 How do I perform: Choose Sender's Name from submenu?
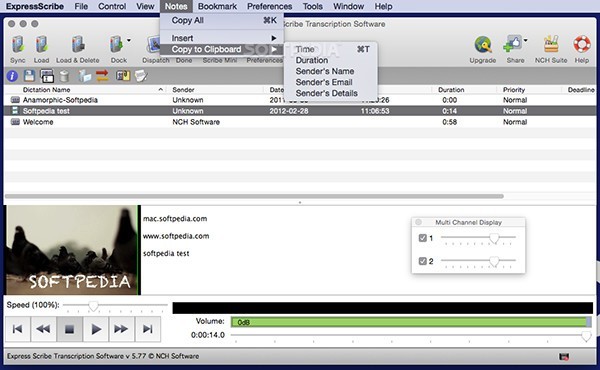pyautogui.click(x=331, y=71)
